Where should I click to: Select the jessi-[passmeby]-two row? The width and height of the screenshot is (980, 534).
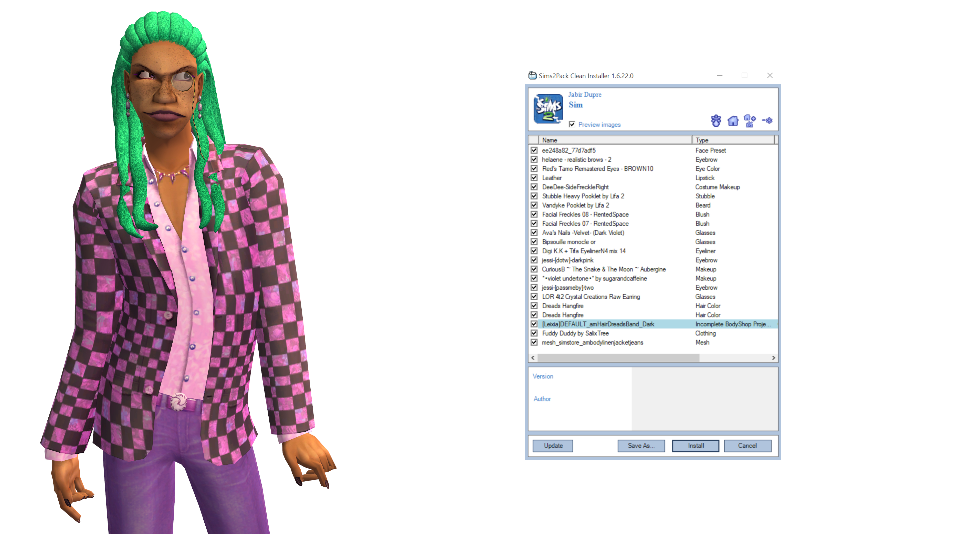click(x=653, y=287)
